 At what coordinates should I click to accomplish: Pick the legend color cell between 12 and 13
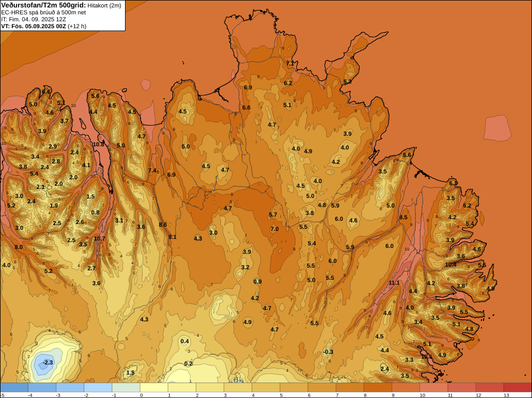[x=489, y=387]
